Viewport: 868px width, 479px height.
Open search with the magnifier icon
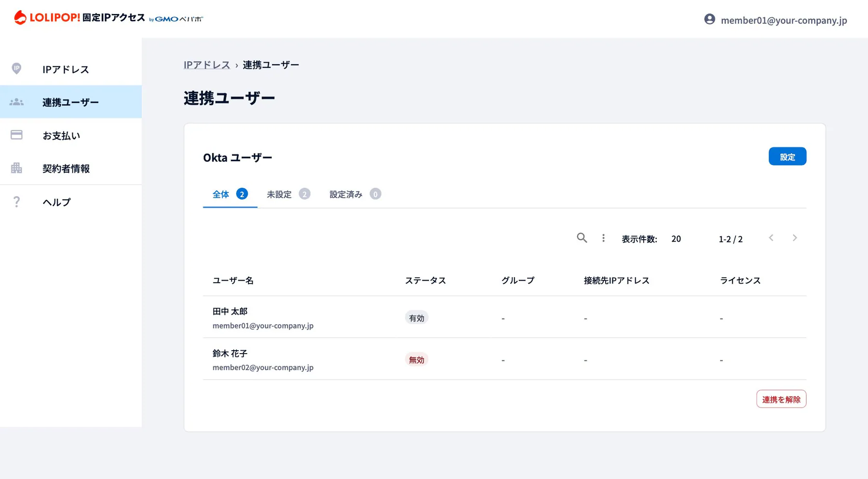coord(582,238)
